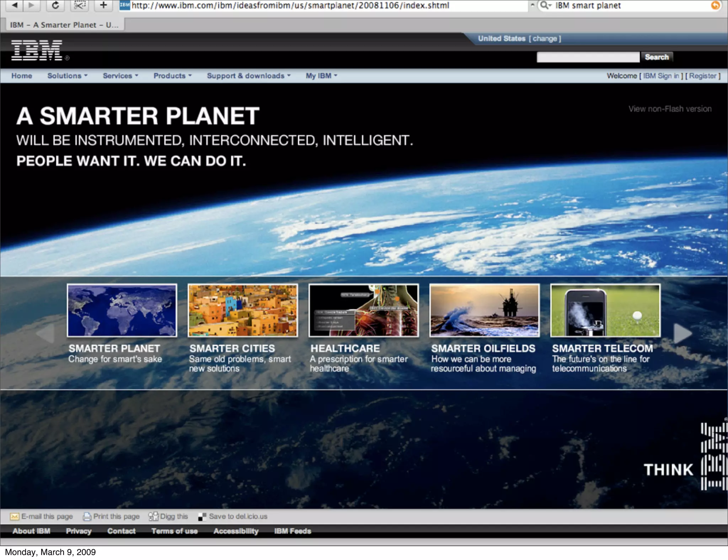This screenshot has height=560, width=728.
Task: Click the browser back arrow button
Action: [14, 5]
